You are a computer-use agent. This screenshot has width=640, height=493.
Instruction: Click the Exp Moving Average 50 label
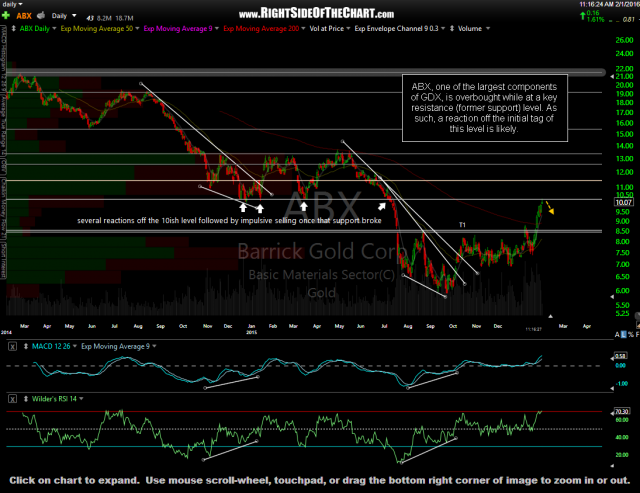click(x=97, y=29)
